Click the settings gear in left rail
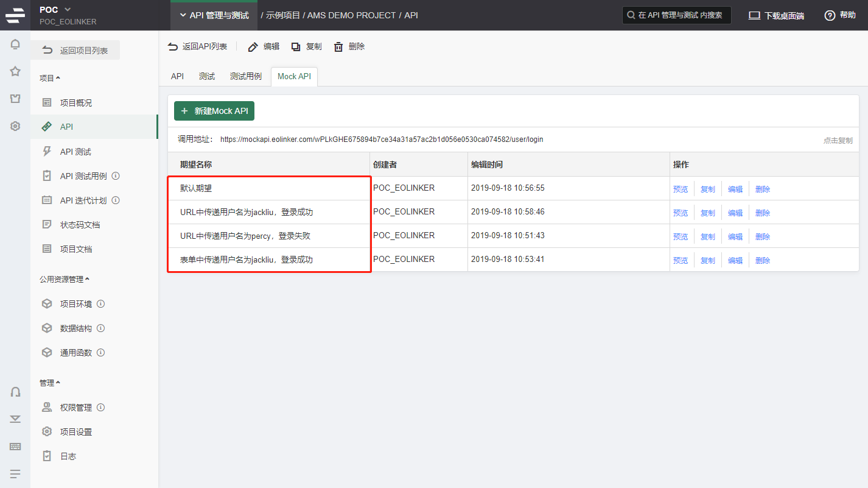 [15, 126]
